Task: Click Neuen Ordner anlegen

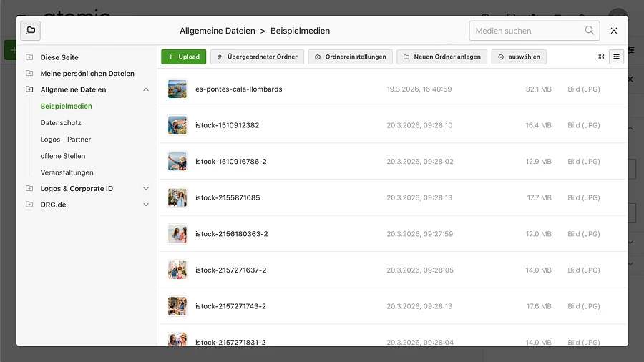Action: [442, 57]
